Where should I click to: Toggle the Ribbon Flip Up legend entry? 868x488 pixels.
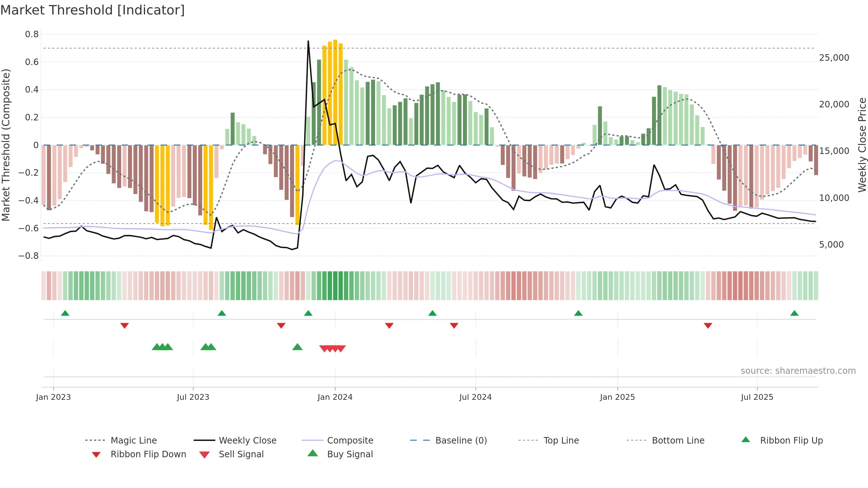(782, 440)
